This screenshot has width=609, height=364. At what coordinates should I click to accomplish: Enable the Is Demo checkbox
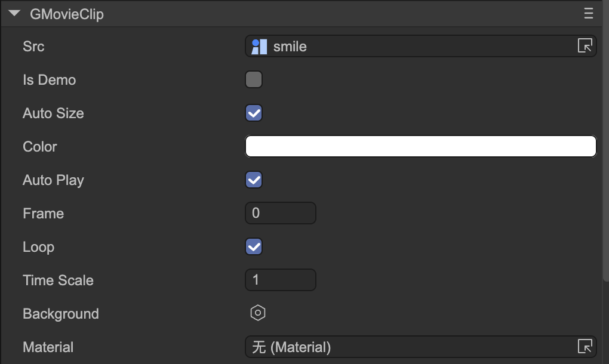tap(254, 80)
